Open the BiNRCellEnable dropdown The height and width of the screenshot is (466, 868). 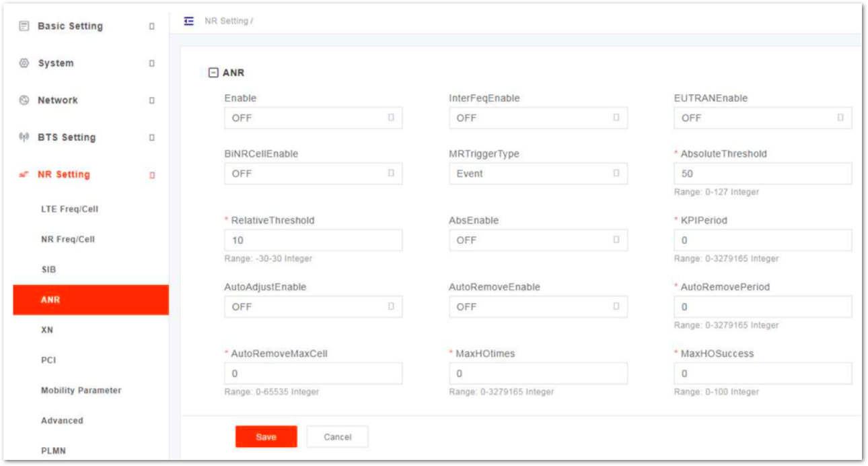click(x=314, y=174)
